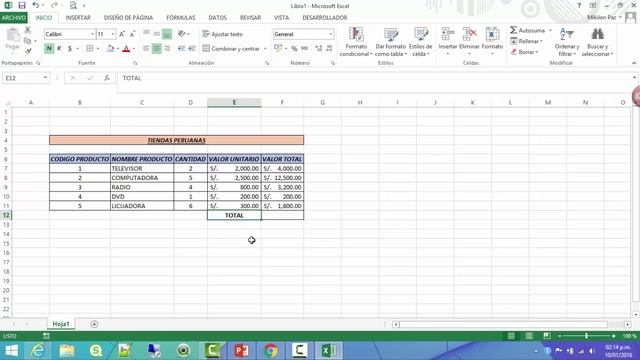
Task: Open Fuente dialog launcher
Action: (135, 63)
